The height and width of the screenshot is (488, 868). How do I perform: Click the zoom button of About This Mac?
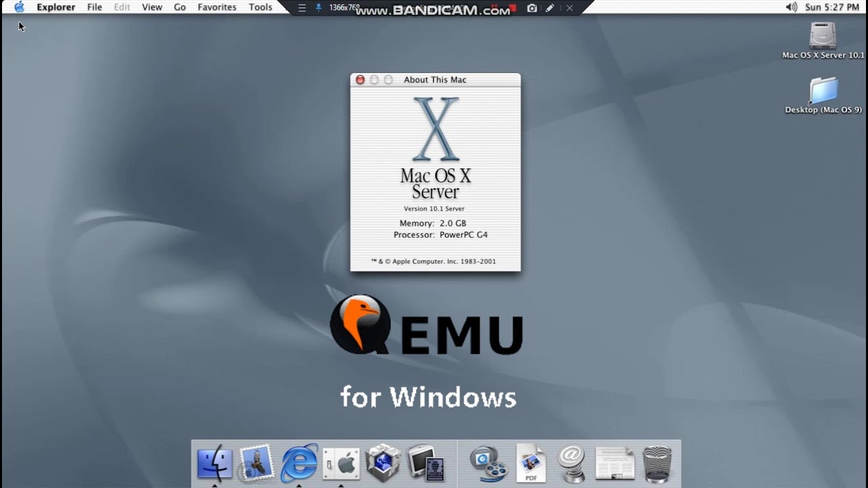pos(389,79)
